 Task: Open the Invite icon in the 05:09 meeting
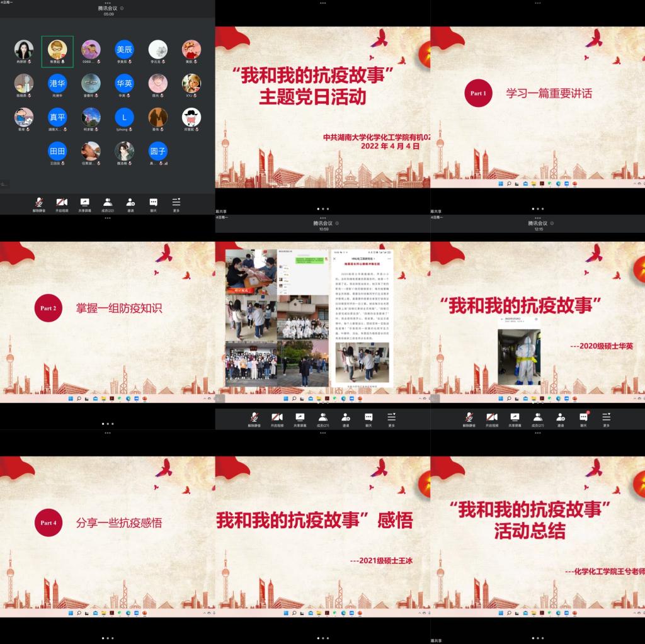130,203
